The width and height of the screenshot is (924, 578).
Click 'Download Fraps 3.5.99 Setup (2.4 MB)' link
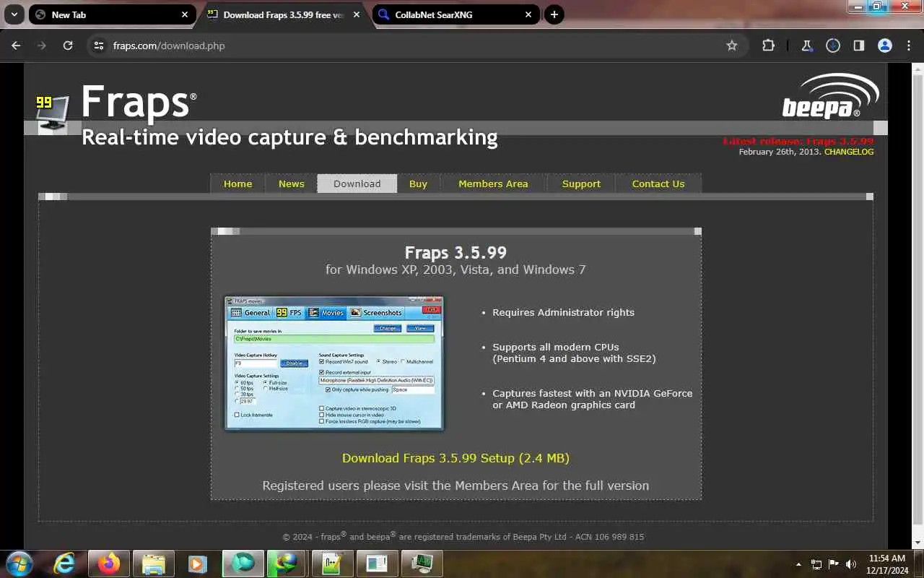[456, 458]
